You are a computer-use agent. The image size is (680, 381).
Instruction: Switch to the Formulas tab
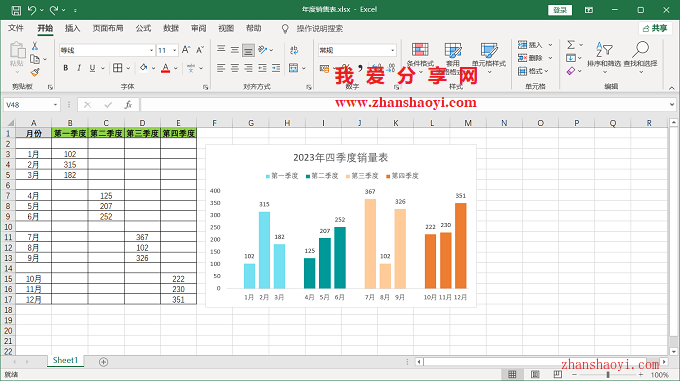pos(143,28)
